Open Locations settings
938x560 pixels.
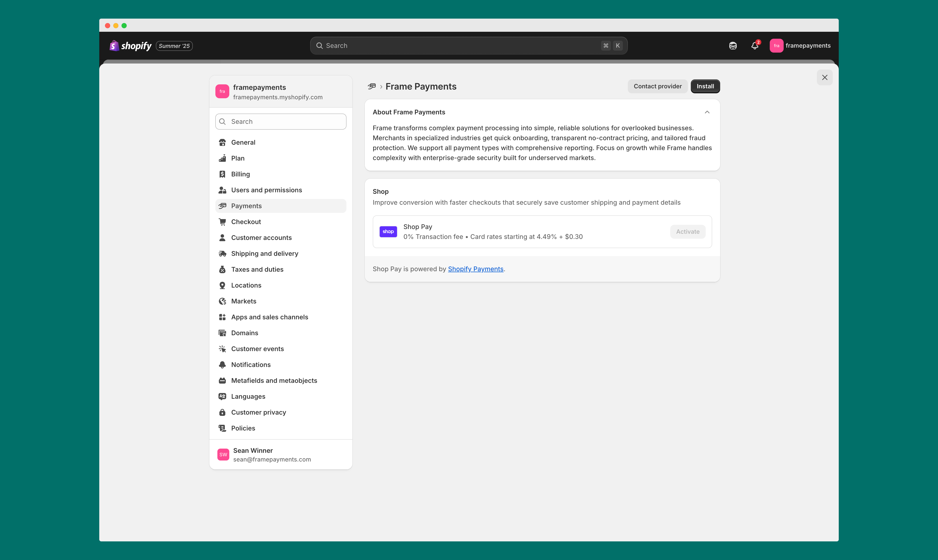click(281, 285)
